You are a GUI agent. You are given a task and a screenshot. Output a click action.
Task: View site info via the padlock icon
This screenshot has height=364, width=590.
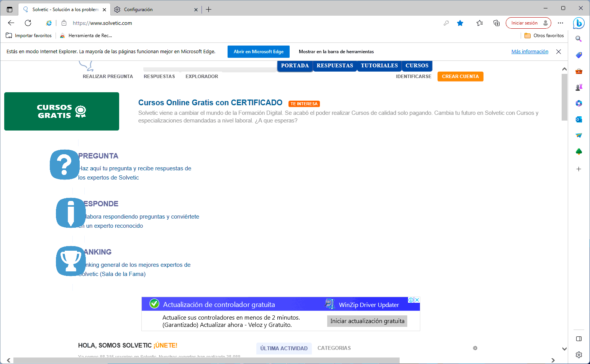pos(64,23)
